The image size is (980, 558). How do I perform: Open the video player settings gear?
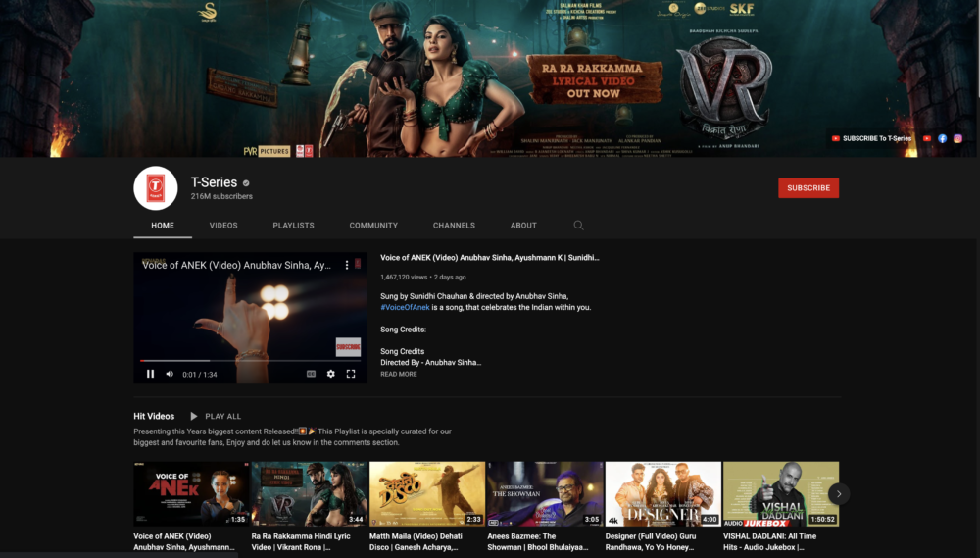[x=330, y=374]
